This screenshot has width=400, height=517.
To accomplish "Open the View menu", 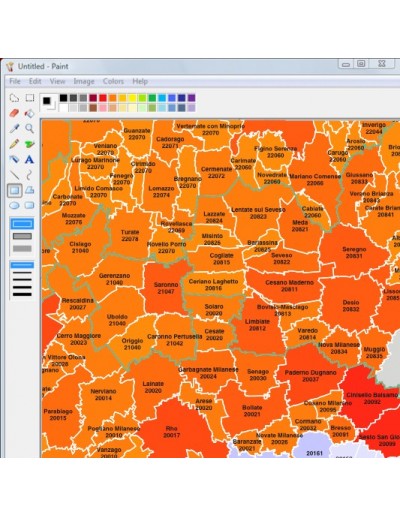I will pyautogui.click(x=57, y=81).
